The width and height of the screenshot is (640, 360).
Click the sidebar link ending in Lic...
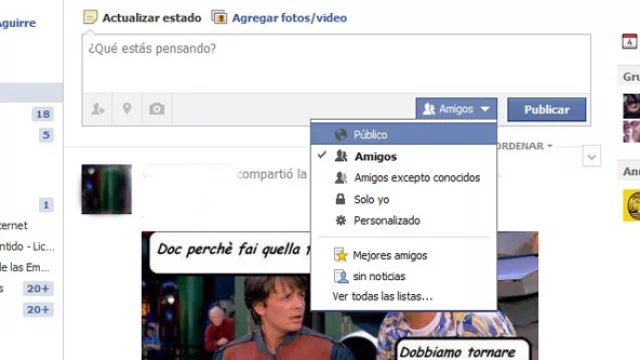pyautogui.click(x=27, y=247)
